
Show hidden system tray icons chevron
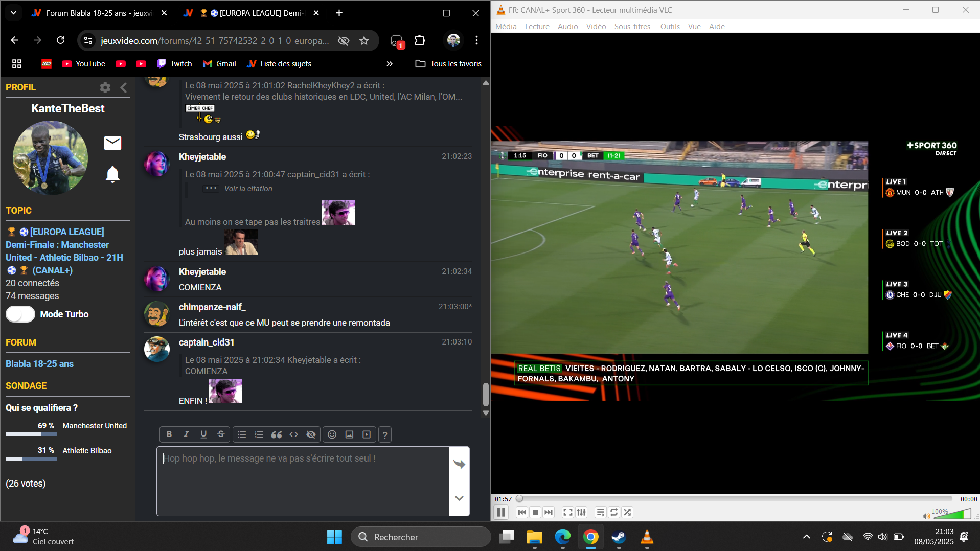807,537
